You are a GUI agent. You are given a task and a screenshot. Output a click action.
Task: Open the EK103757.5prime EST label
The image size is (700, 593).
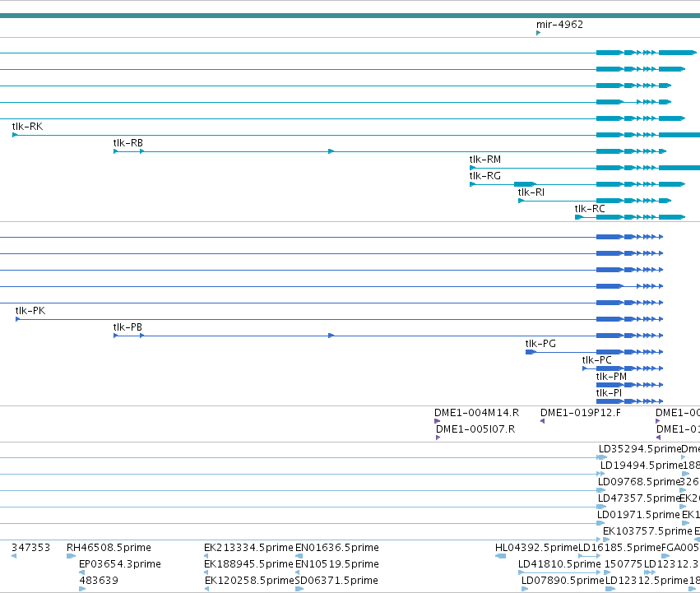(x=647, y=532)
